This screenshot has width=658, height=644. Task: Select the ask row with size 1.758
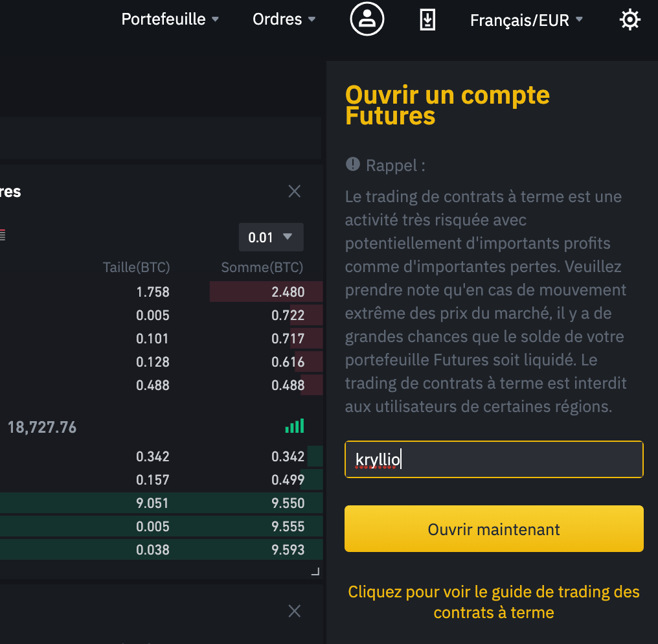pyautogui.click(x=161, y=292)
